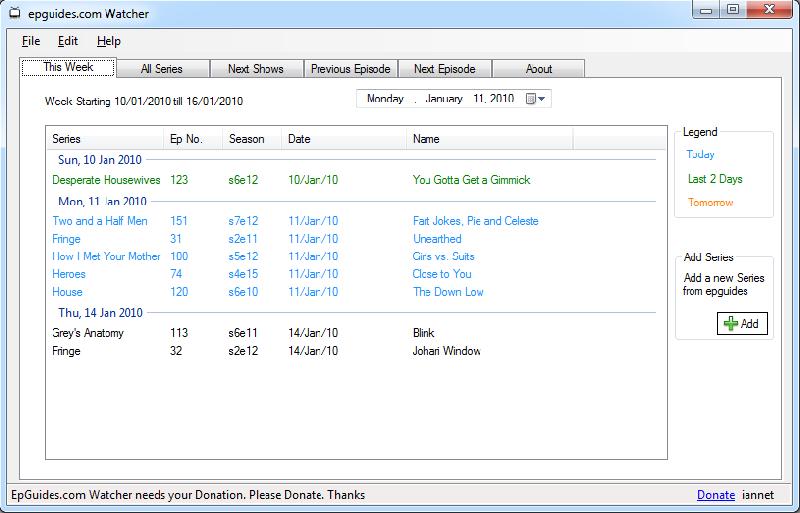
Task: Click the 10/Jan/10 date cell
Action: pyautogui.click(x=313, y=180)
